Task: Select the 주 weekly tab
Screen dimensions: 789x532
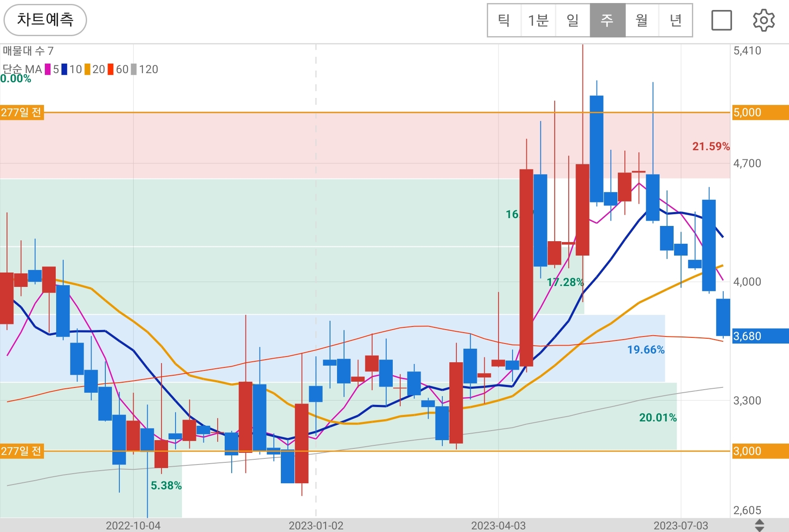Action: point(607,20)
